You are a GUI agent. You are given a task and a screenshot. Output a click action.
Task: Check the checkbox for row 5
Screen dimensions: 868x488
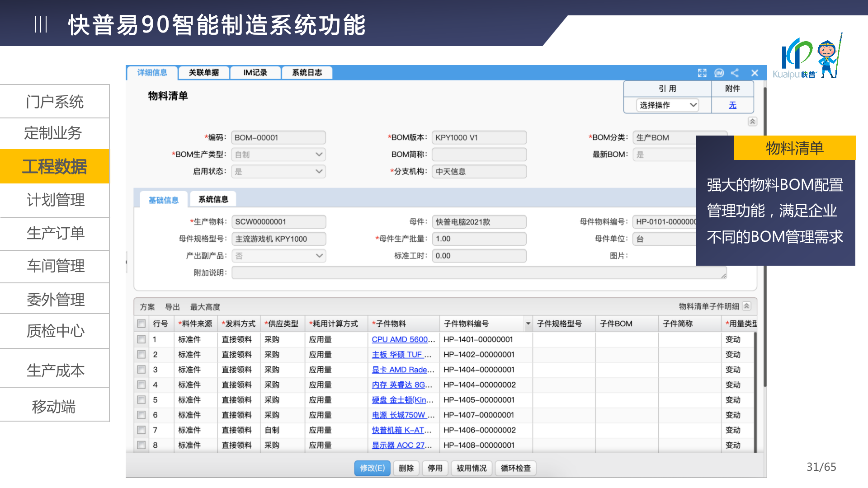pos(142,400)
